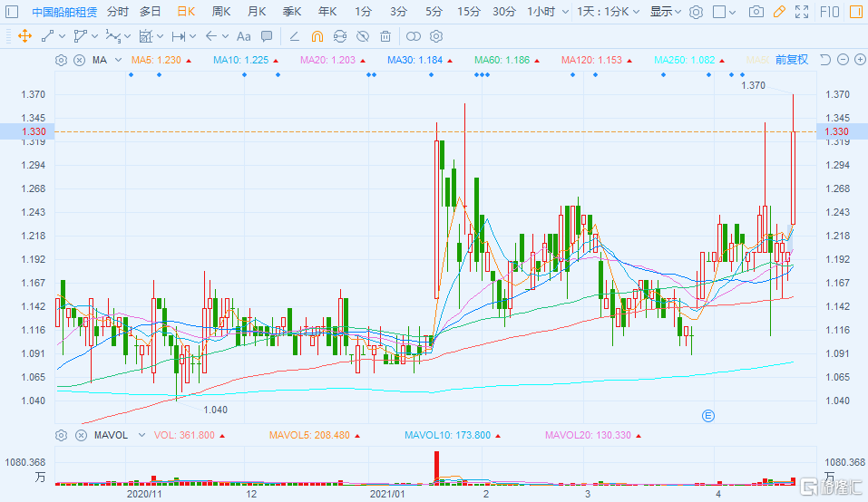This screenshot has width=868, height=502.
Task: Select the crosshair move cursor tool
Action: point(24,36)
